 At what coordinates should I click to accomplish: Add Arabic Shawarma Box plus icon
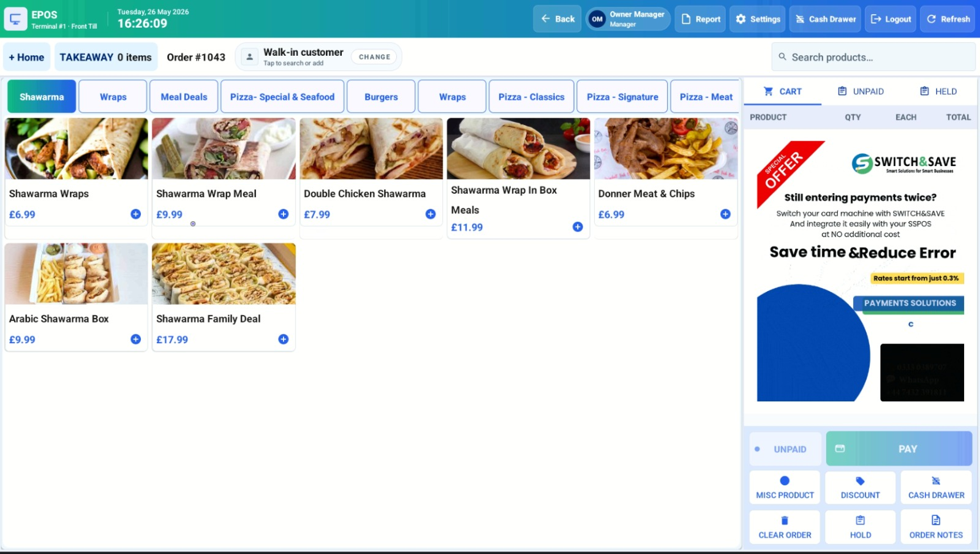point(135,339)
